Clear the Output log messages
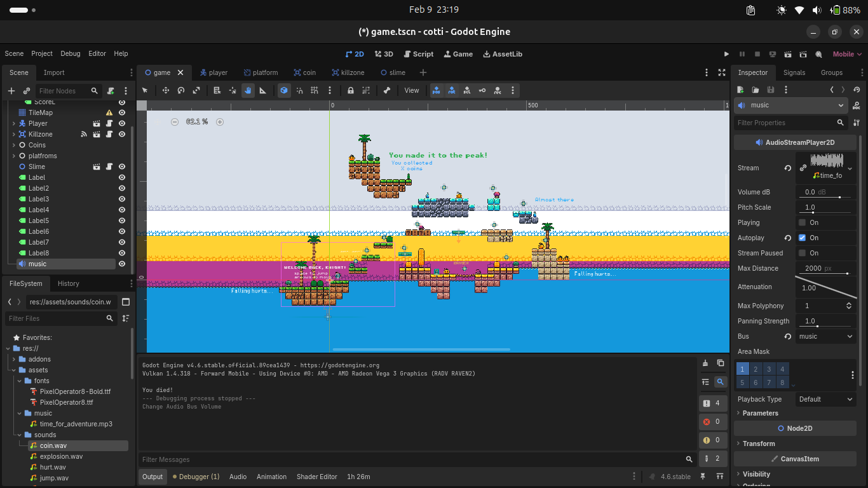The height and width of the screenshot is (488, 868). [x=705, y=363]
